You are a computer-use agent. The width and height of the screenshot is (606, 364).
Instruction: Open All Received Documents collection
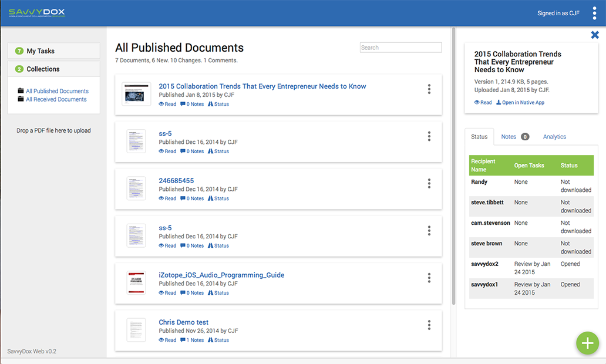(56, 99)
